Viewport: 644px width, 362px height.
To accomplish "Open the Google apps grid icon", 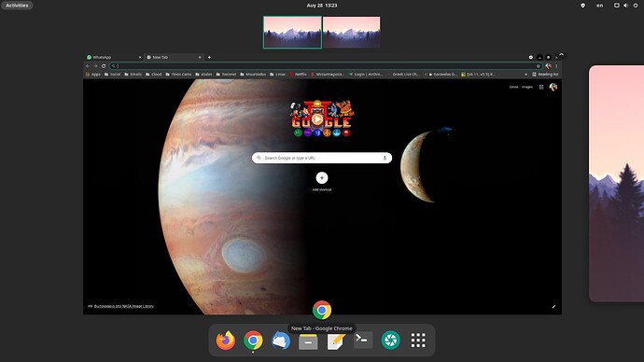I will 541,87.
